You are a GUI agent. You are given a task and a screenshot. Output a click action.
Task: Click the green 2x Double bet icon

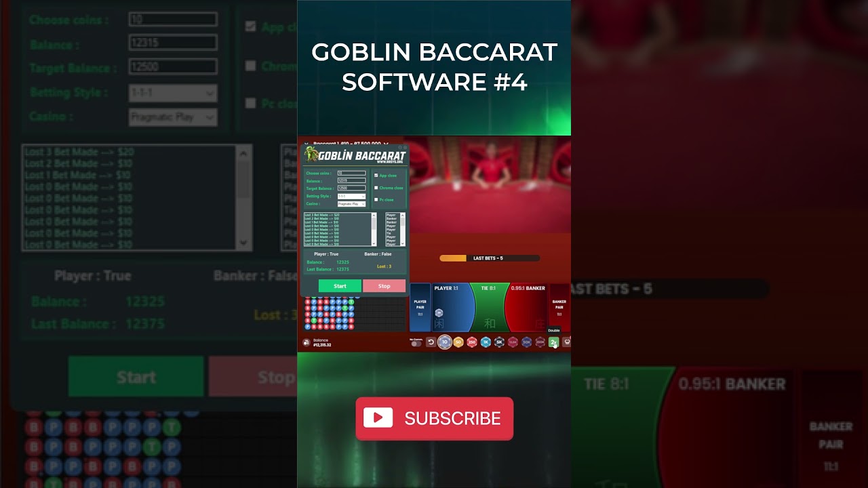(553, 342)
